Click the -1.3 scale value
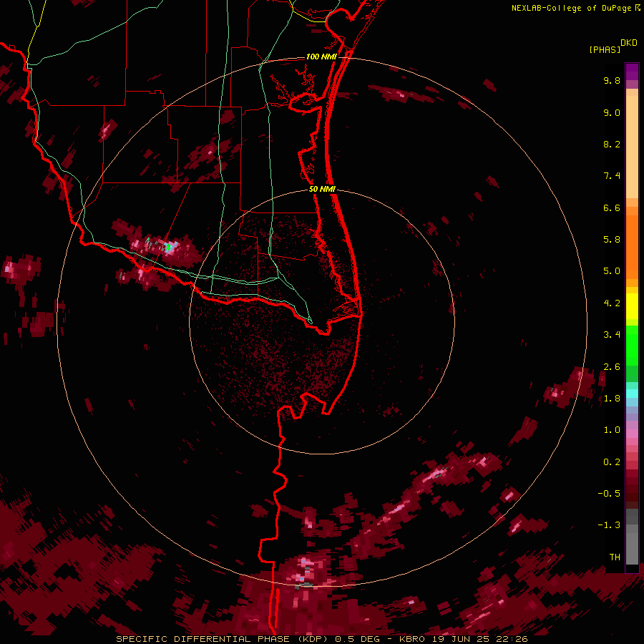 coord(609,525)
